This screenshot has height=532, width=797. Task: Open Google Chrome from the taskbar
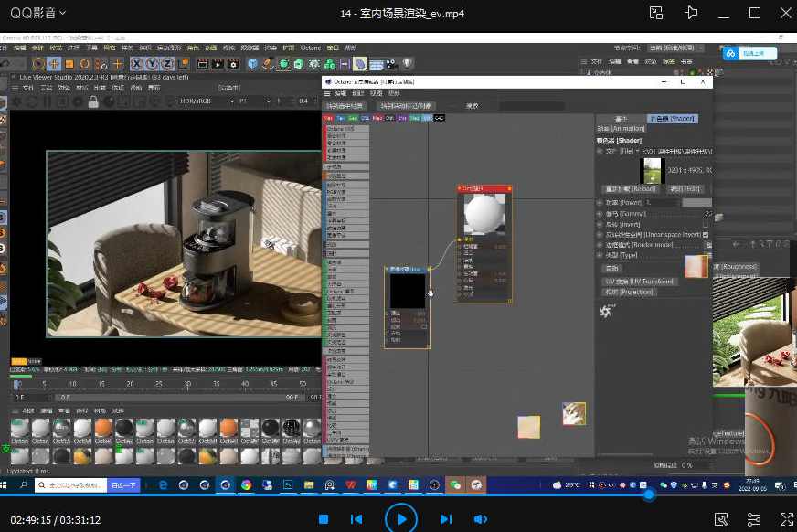coord(245,484)
